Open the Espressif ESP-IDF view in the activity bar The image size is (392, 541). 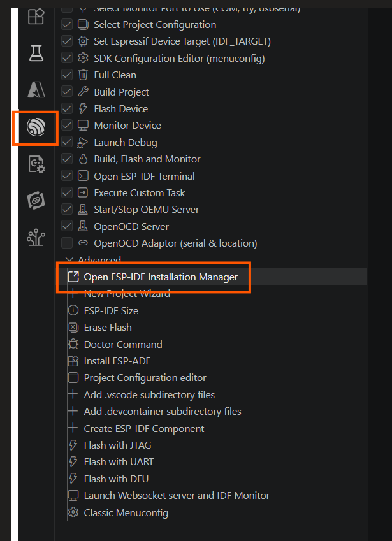pos(36,127)
